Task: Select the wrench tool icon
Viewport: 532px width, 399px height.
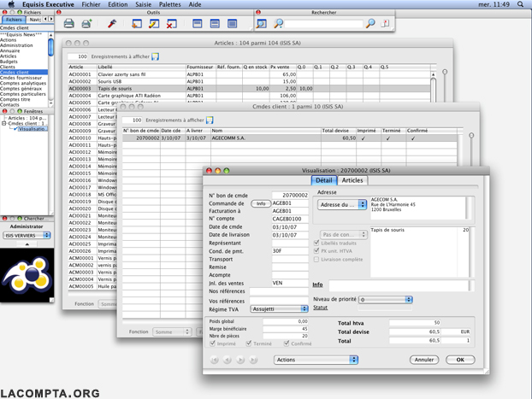Action: (x=112, y=23)
